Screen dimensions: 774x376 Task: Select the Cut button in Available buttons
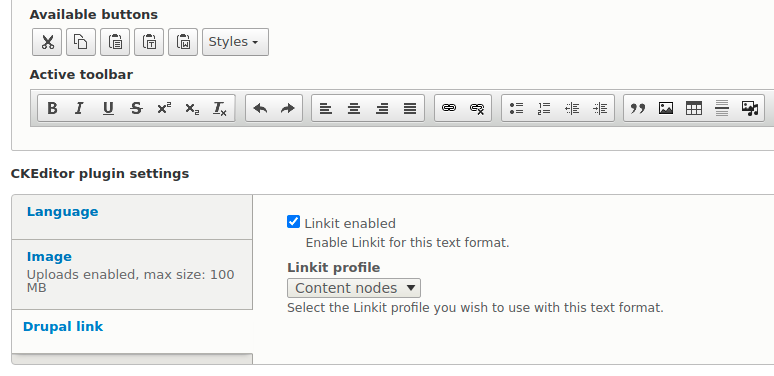[47, 42]
